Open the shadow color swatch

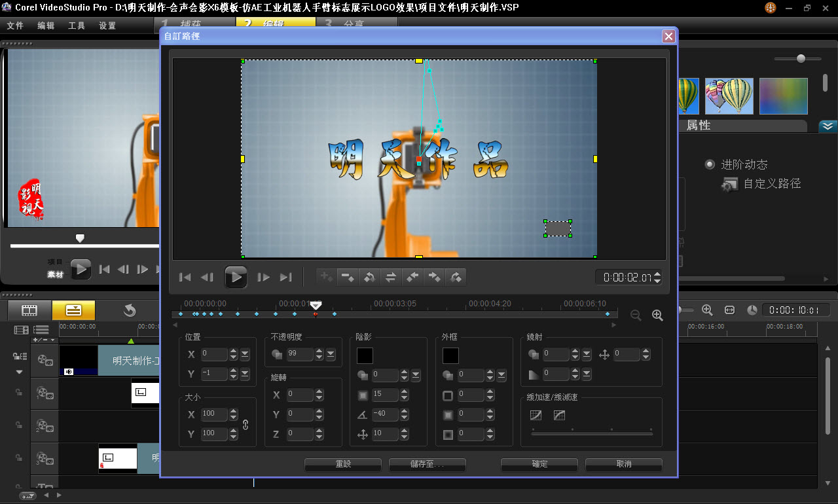tap(365, 355)
